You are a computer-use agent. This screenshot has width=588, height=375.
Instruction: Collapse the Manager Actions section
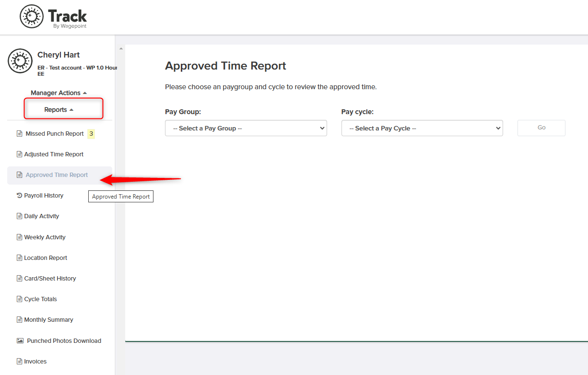(x=59, y=93)
